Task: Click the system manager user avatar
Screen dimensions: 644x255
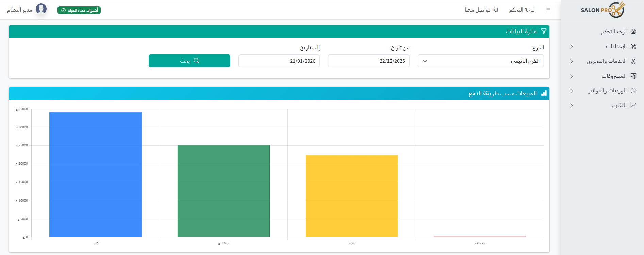Action: coord(41,9)
